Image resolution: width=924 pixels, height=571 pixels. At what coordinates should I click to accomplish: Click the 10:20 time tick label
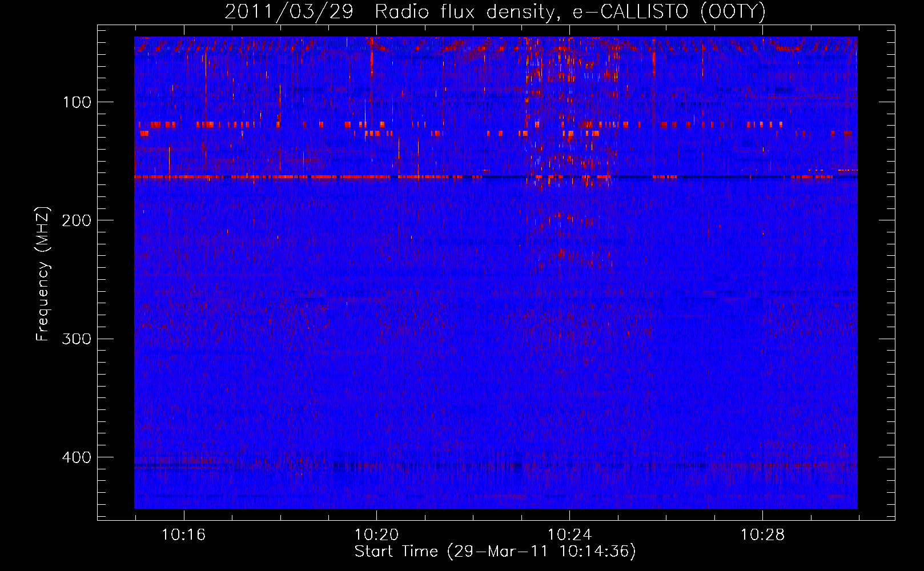(x=376, y=535)
